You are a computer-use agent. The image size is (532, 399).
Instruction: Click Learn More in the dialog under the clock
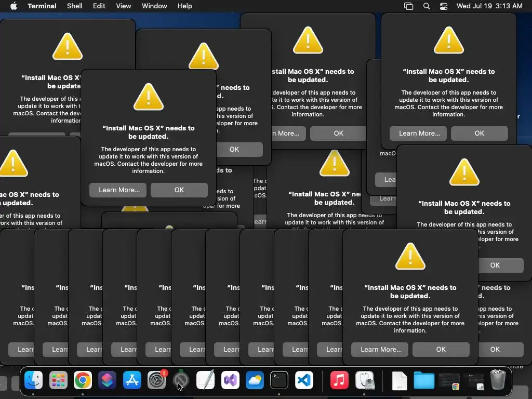(x=418, y=134)
